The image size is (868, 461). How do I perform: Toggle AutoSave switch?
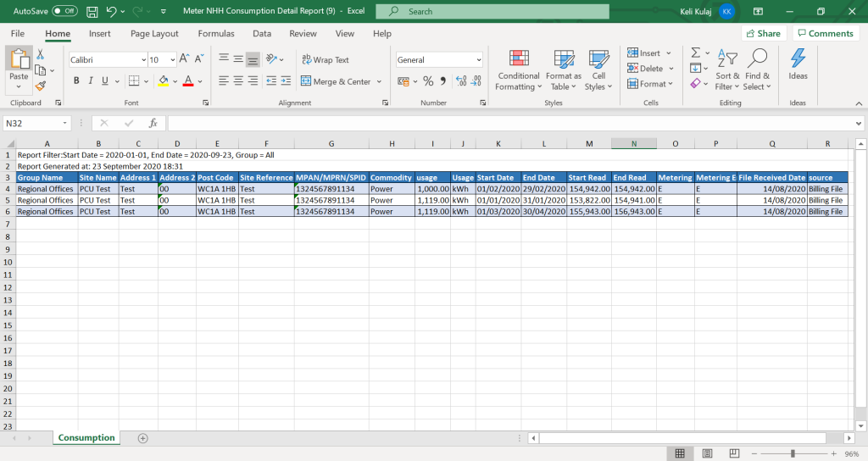click(64, 12)
